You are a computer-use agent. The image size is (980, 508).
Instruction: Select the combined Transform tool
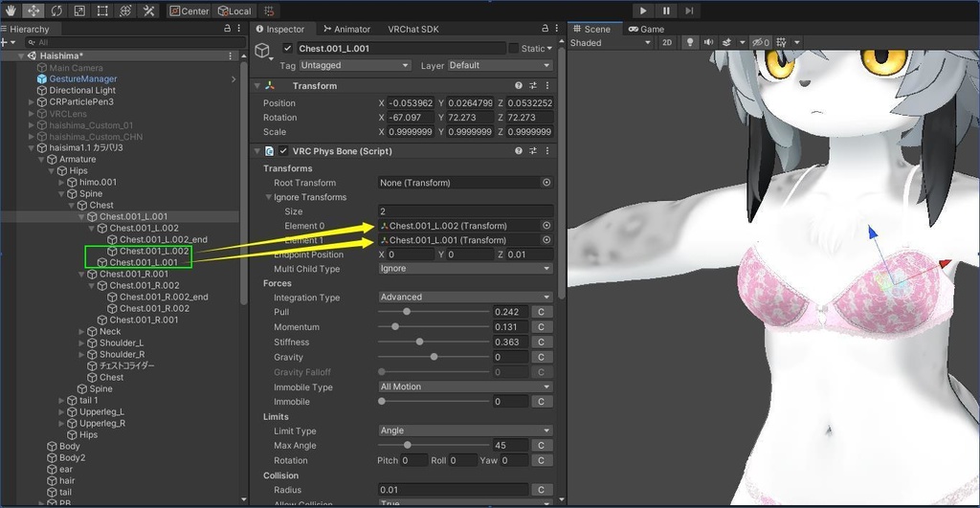point(125,11)
